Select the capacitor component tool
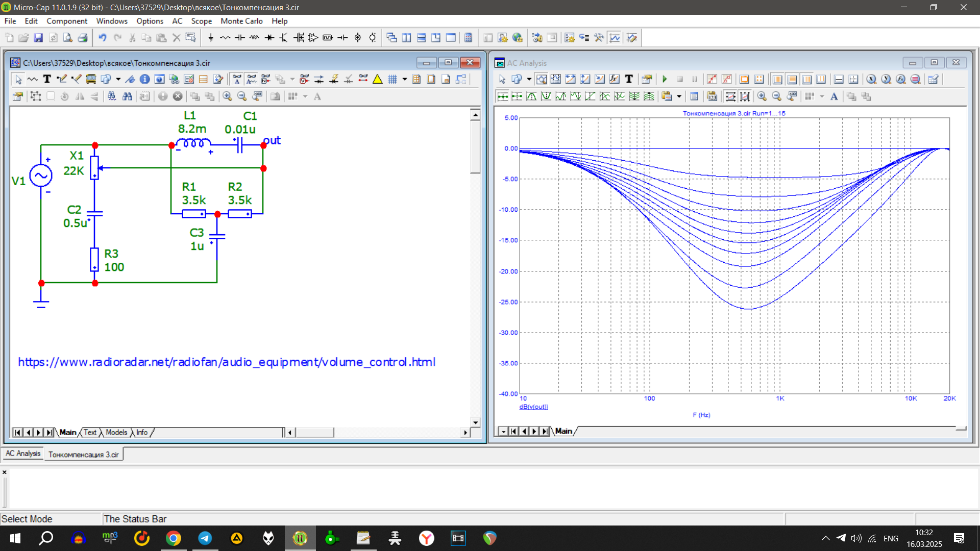 pyautogui.click(x=239, y=38)
